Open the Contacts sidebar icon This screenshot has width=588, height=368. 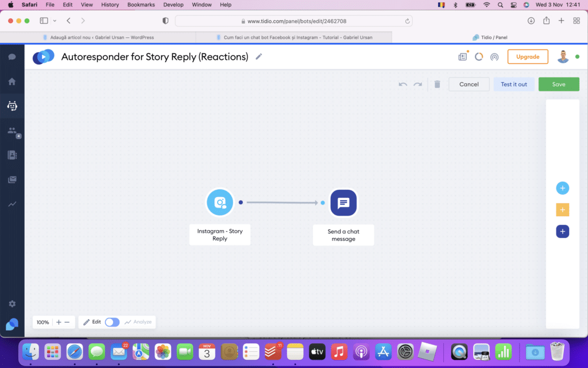[x=12, y=155]
